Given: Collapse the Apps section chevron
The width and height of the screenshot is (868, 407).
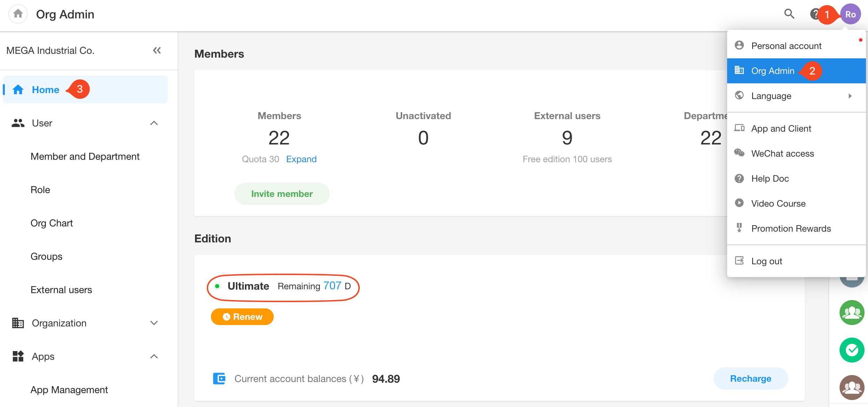Looking at the screenshot, I should (x=154, y=356).
